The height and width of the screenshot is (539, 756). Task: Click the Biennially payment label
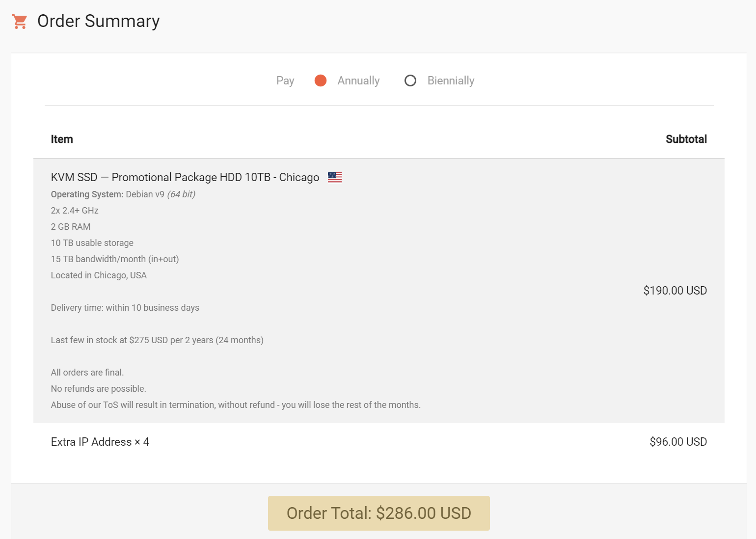451,81
